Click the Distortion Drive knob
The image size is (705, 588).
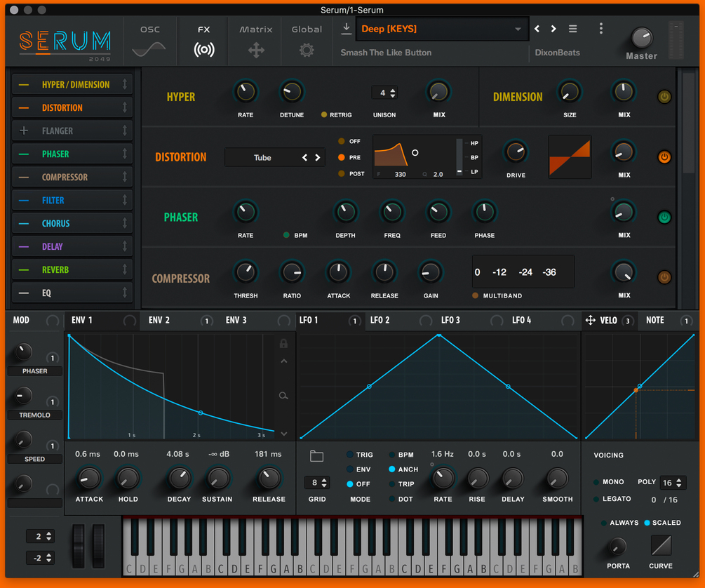pos(516,152)
